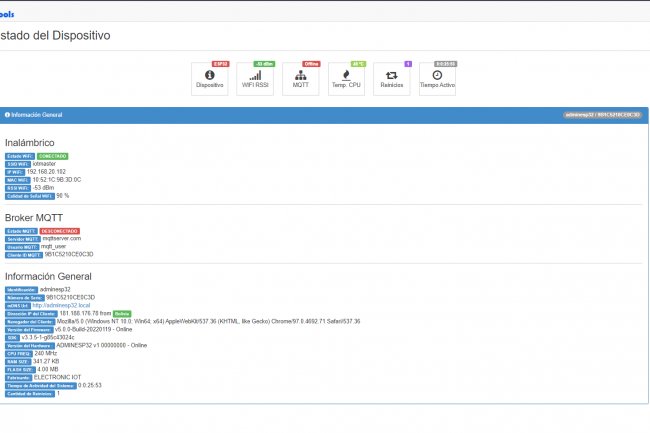Click the Estado WiFi label
The width and height of the screenshot is (650, 433).
click(x=20, y=156)
